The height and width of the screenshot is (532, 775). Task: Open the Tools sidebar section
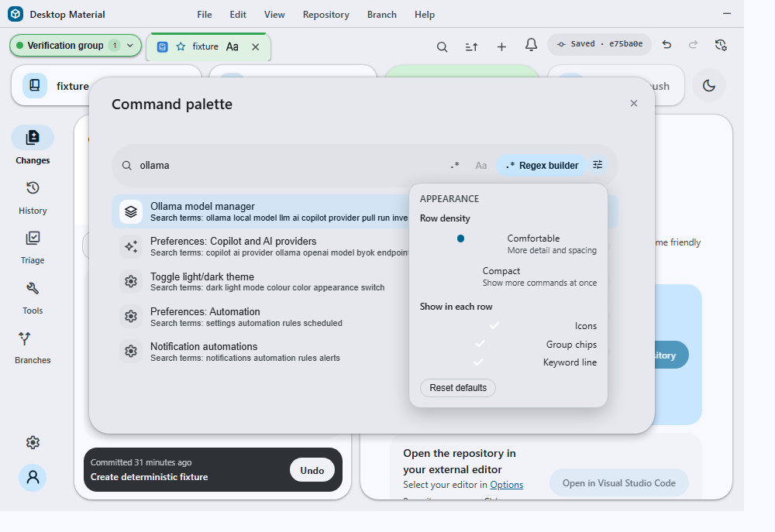click(33, 297)
